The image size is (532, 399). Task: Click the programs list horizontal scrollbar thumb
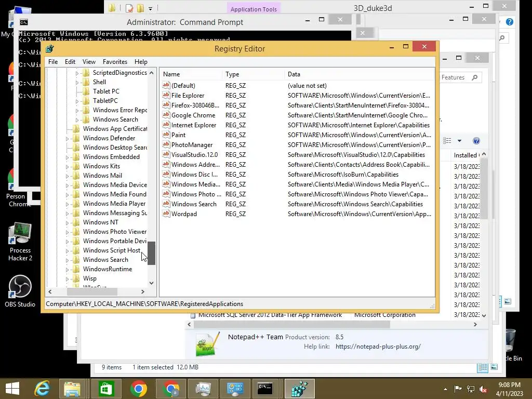(x=292, y=324)
